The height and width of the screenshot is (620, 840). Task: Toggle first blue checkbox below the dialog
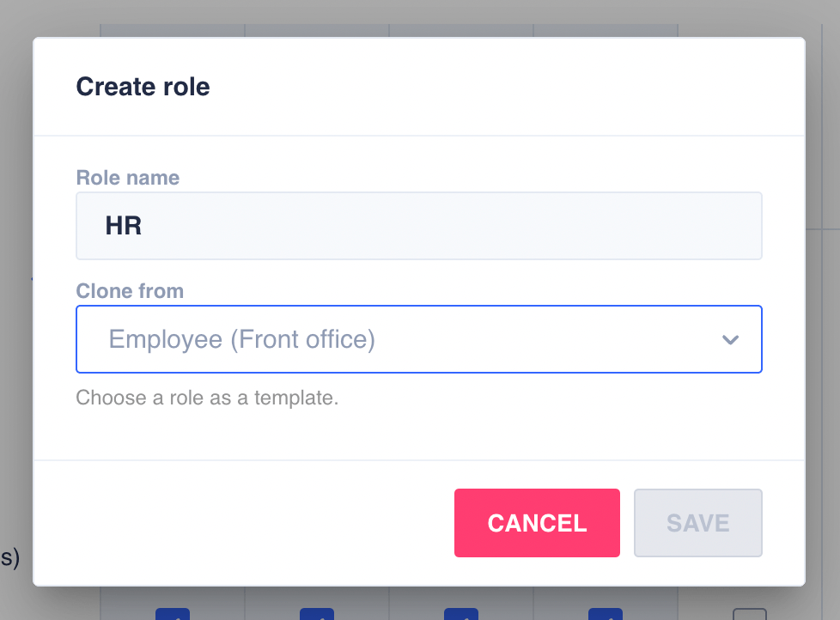[173, 614]
